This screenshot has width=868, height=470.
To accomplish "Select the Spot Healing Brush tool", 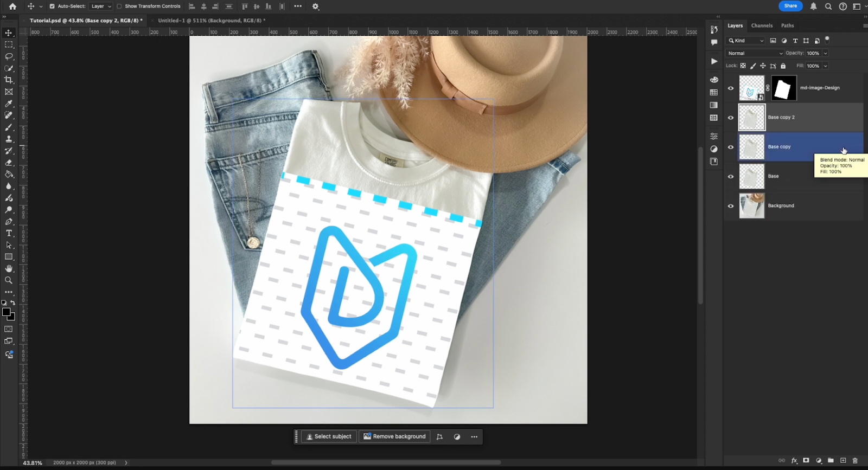I will pos(9,115).
